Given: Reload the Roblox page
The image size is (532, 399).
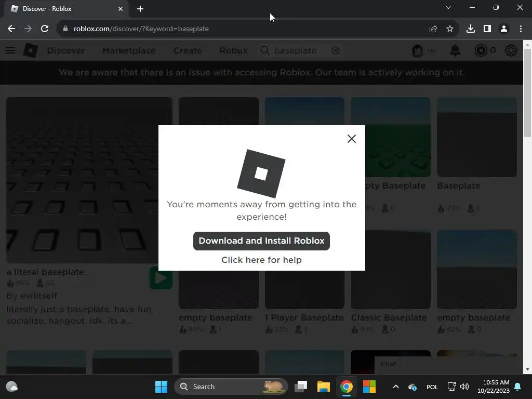Looking at the screenshot, I should pyautogui.click(x=45, y=29).
